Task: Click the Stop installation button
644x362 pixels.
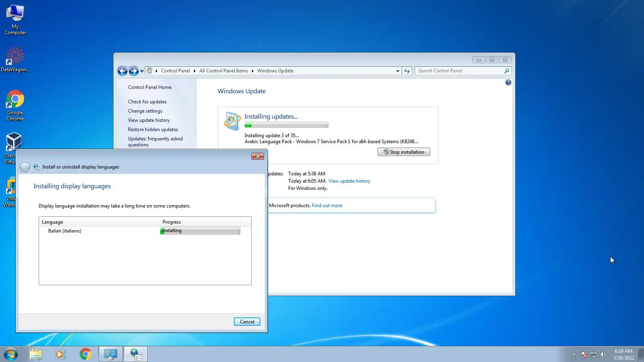Action: point(404,152)
